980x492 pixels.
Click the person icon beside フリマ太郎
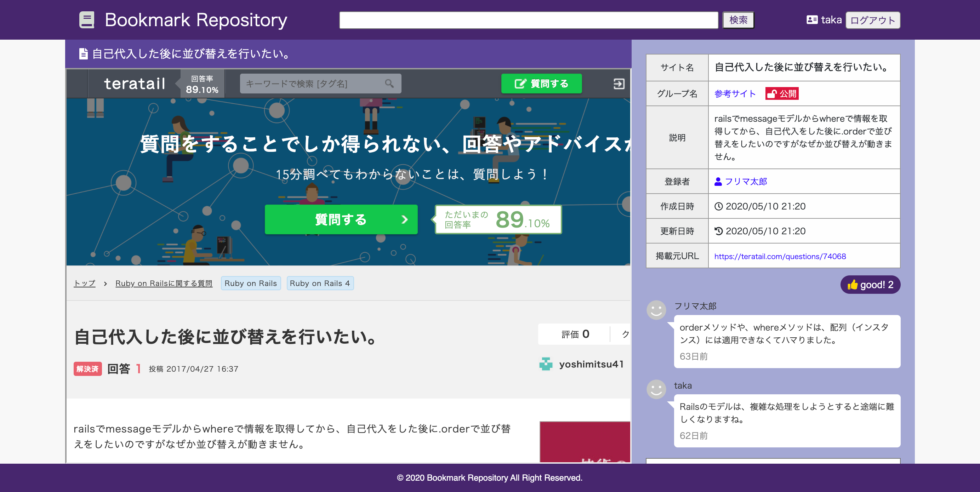pyautogui.click(x=718, y=182)
